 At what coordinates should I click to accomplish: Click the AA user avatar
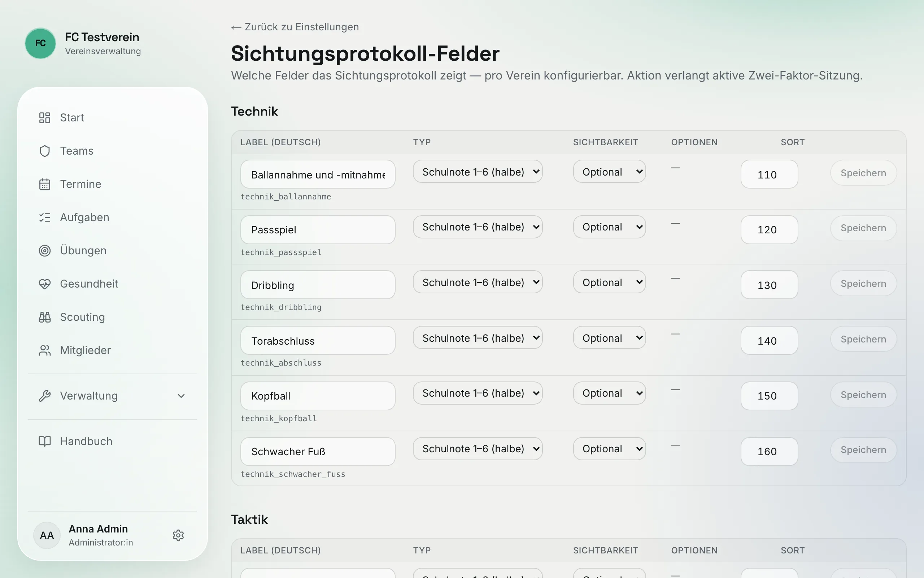click(x=47, y=536)
